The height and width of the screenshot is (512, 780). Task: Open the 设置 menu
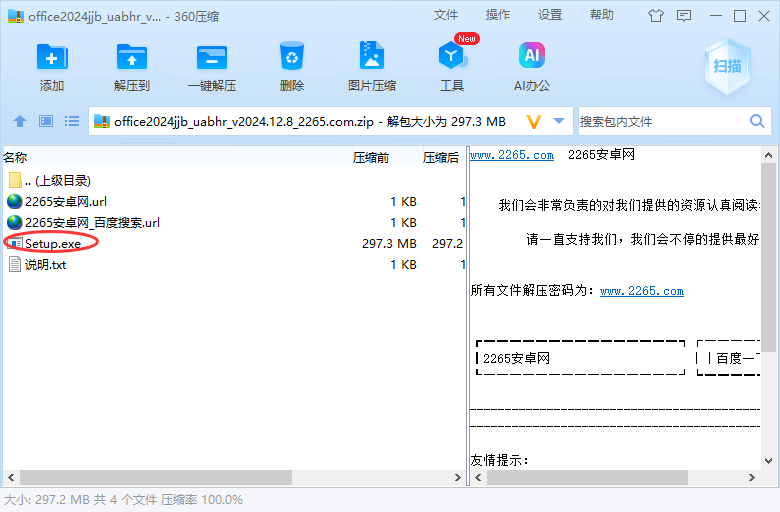[550, 15]
